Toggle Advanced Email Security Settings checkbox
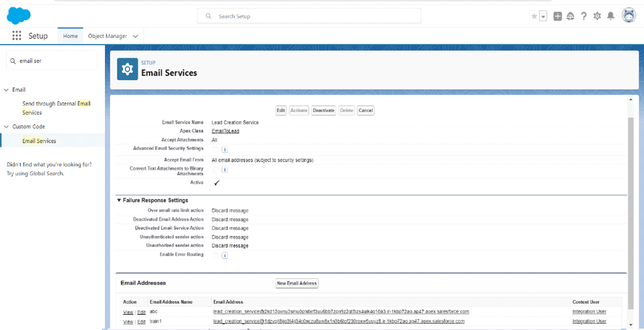This screenshot has width=644, height=330. pyautogui.click(x=216, y=149)
